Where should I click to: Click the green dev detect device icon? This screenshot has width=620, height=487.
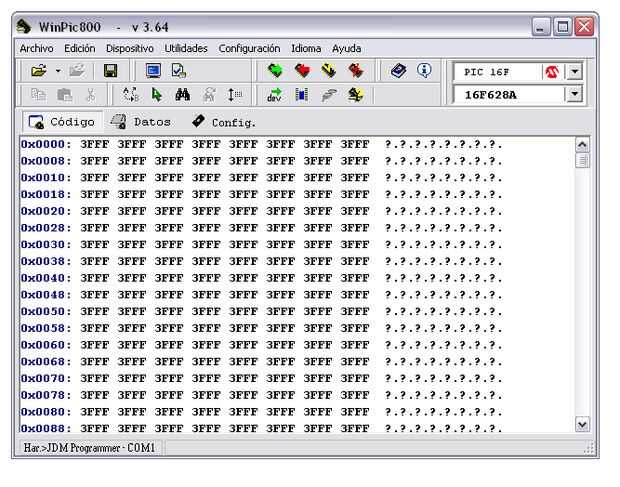click(274, 95)
